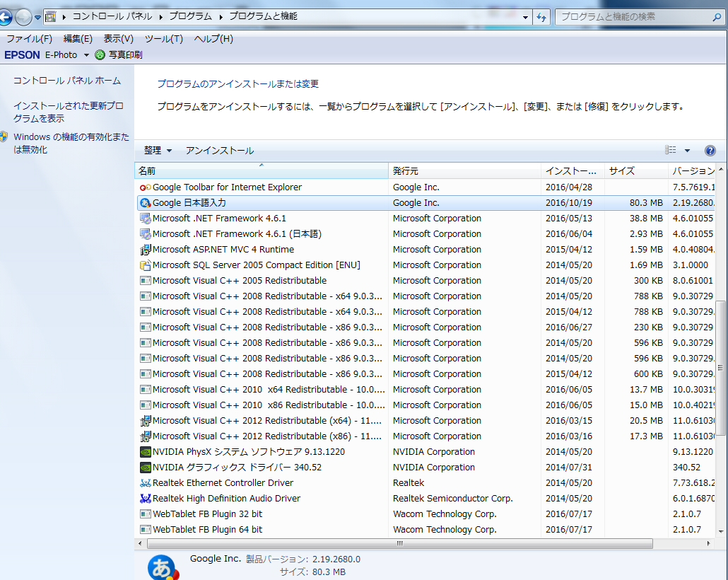Click the EPSON 写真印刷 printer icon

click(100, 55)
